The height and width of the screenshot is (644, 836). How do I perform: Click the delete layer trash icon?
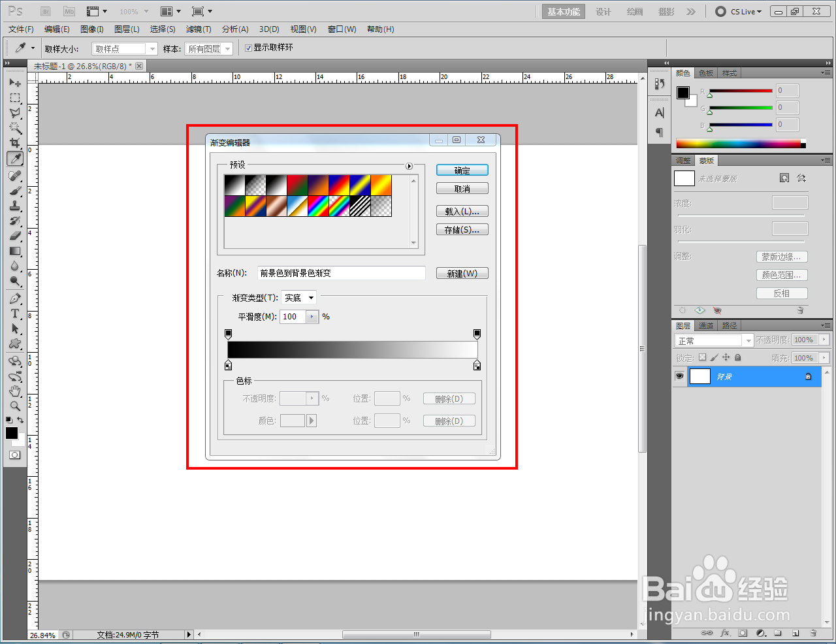pos(813,633)
